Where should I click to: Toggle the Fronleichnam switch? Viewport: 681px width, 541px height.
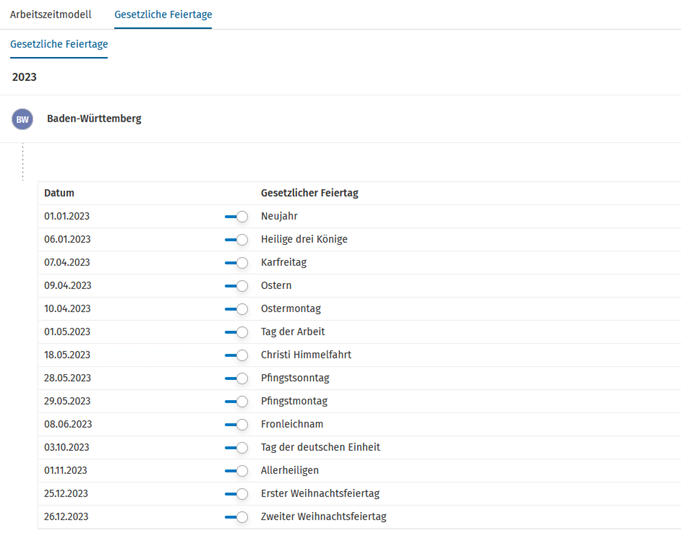click(x=236, y=425)
